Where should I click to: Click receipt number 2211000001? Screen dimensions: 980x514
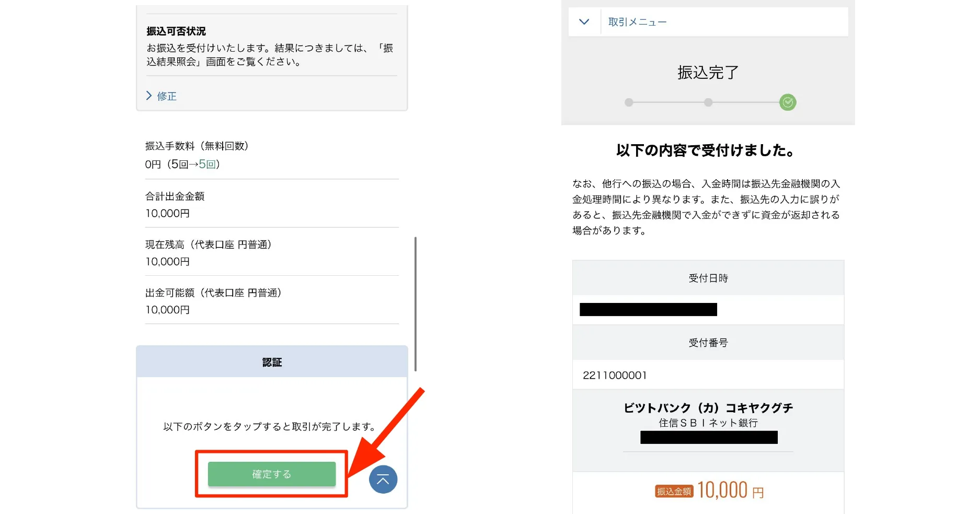pos(616,375)
